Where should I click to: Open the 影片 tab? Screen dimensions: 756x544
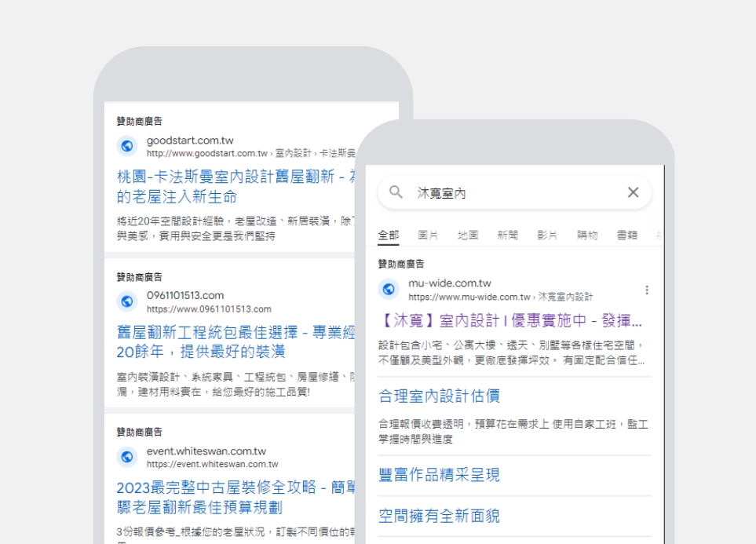(x=547, y=235)
